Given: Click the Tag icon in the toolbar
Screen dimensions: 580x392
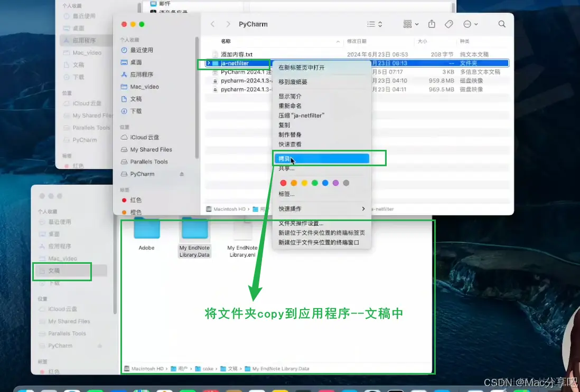Looking at the screenshot, I should point(450,24).
